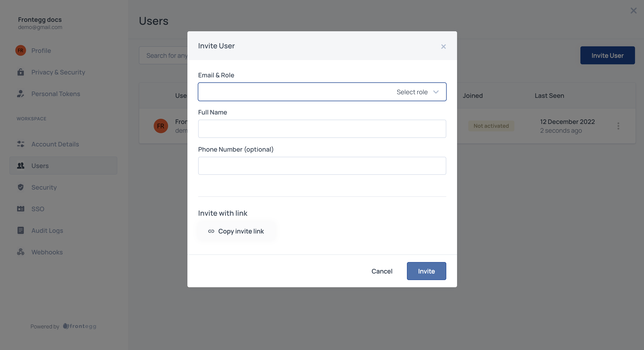Click the Audit Logs document icon
This screenshot has width=644, height=350.
[x=20, y=230]
